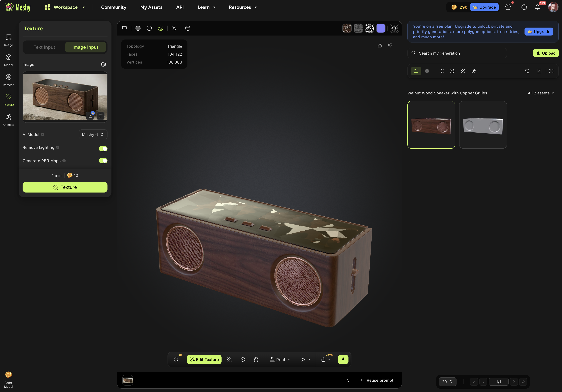Switch to the Text Input tab
The height and width of the screenshot is (392, 562).
point(44,47)
